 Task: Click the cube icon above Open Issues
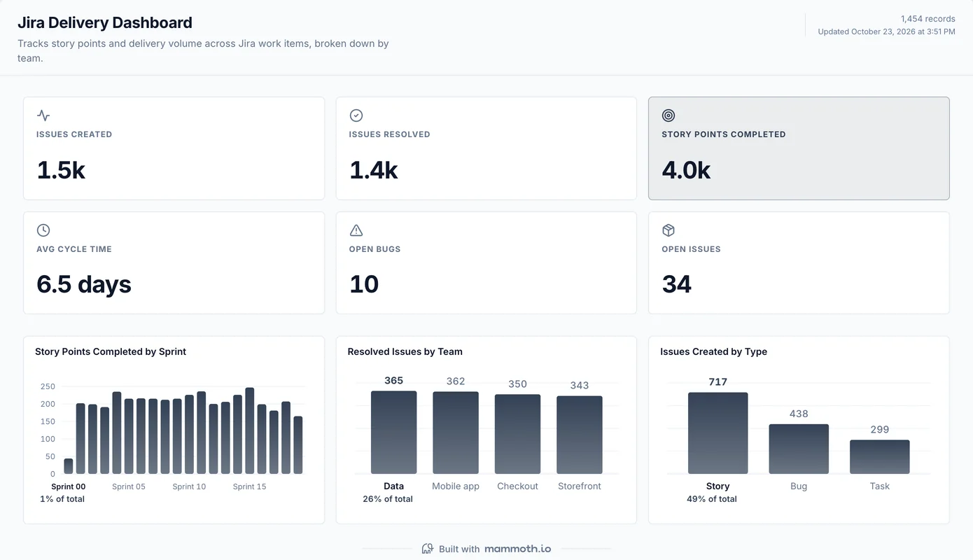click(x=668, y=230)
